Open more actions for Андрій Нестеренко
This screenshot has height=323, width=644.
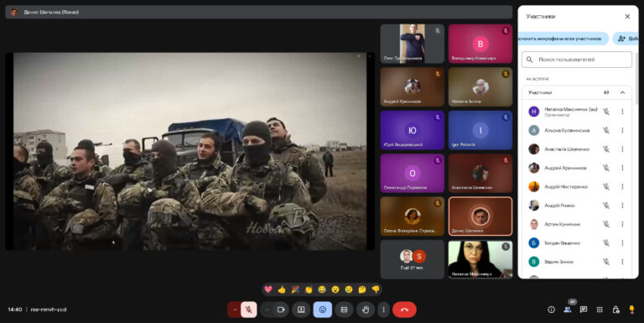622,186
